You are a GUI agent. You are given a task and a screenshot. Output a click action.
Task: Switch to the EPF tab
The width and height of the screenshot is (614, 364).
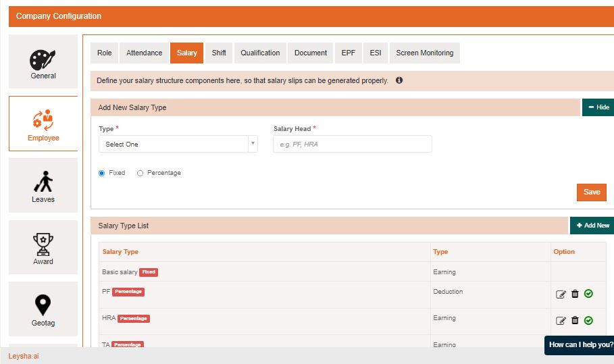(x=348, y=53)
